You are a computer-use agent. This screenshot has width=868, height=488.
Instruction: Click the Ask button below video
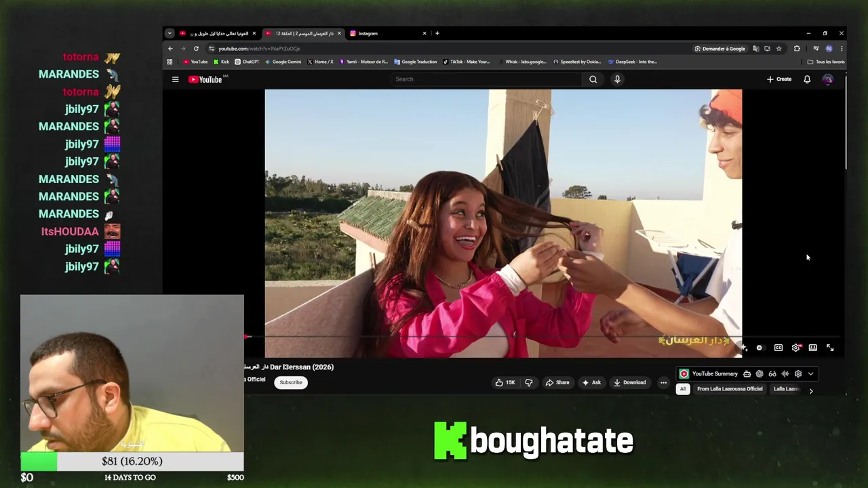pyautogui.click(x=591, y=382)
